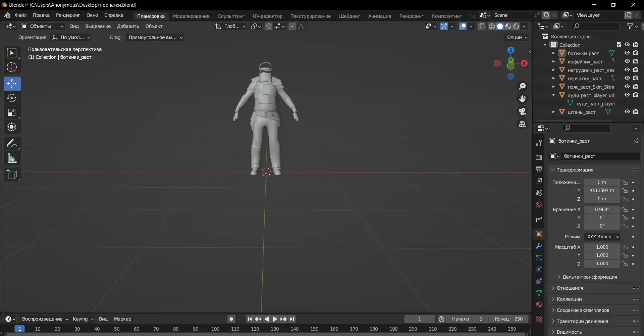
Task: Toggle camera view in viewport
Action: (x=522, y=111)
